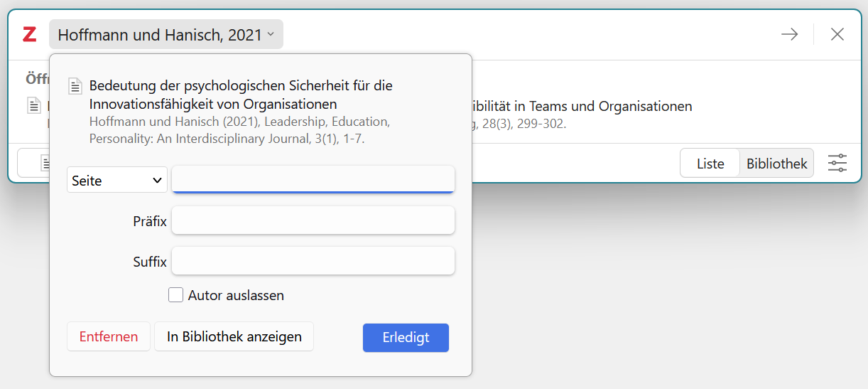
Task: Open the Seite locator type dropdown
Action: pos(117,180)
